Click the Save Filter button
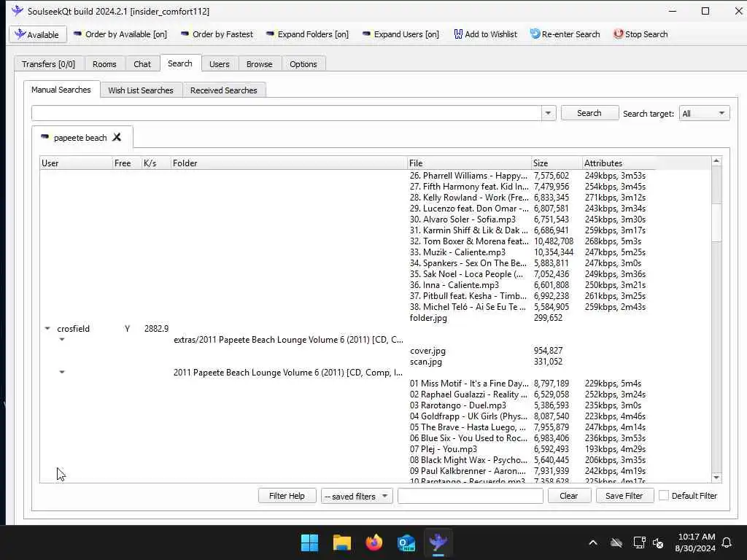 624,496
